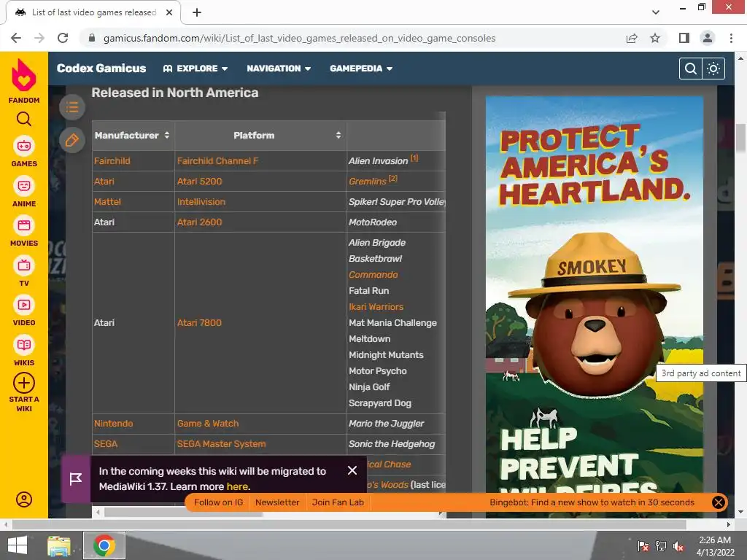This screenshot has height=560, width=747.
Task: Close the List of last video games tab
Action: pyautogui.click(x=169, y=12)
